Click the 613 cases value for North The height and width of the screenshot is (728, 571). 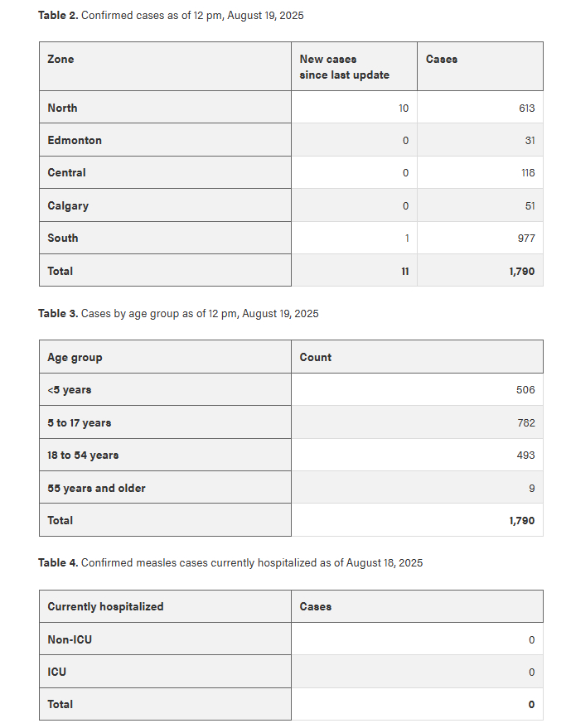(525, 108)
